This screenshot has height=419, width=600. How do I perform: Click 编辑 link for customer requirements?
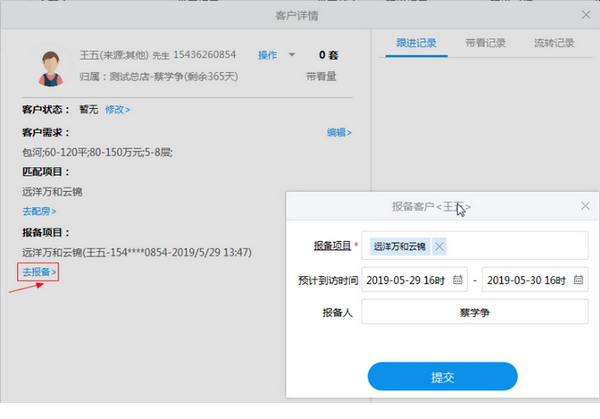[x=338, y=132]
